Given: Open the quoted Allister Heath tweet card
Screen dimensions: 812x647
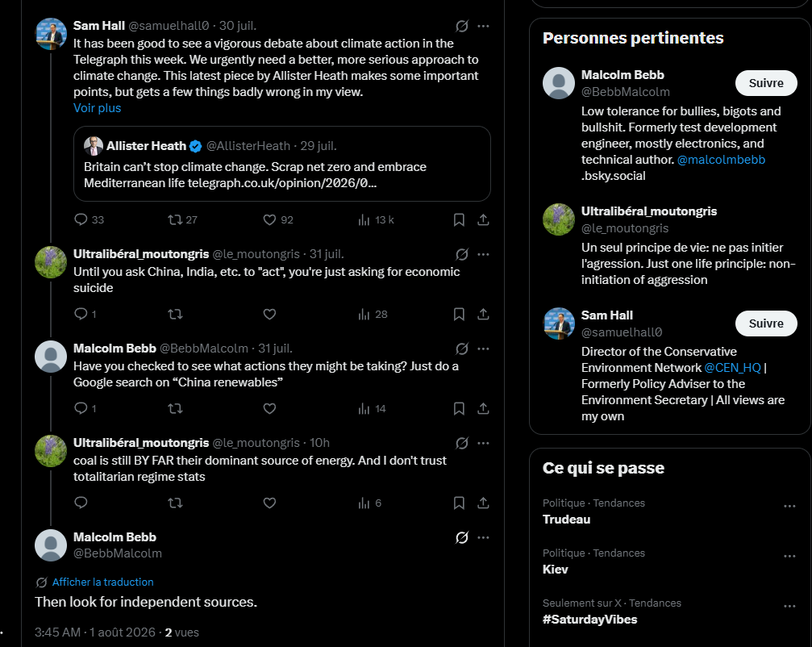Looking at the screenshot, I should pyautogui.click(x=281, y=164).
